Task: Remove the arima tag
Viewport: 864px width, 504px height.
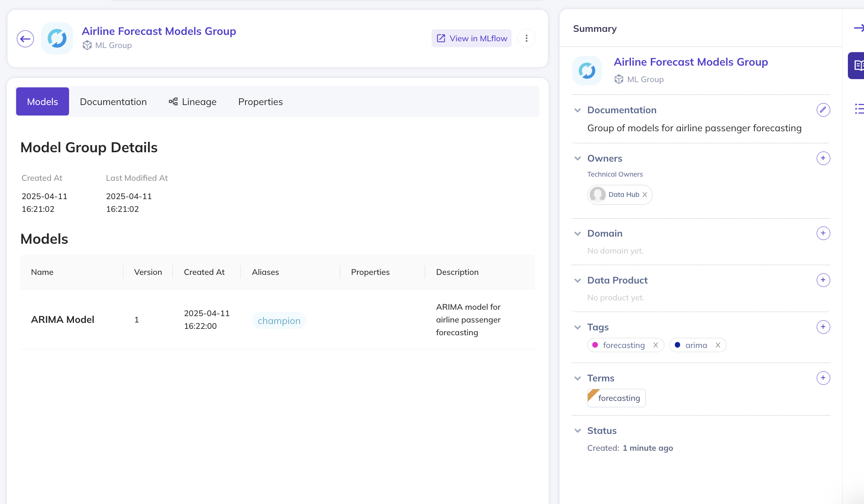Action: point(718,345)
